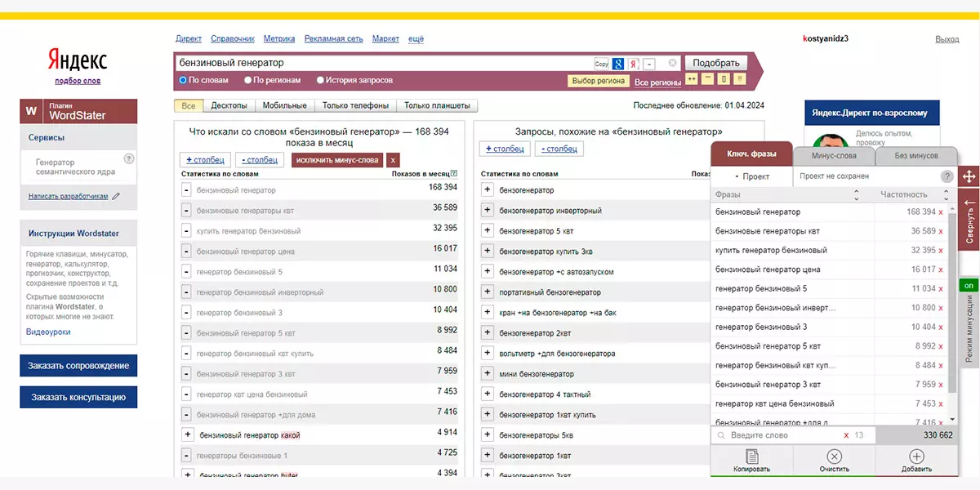Apply the ++ operator button

point(692,79)
